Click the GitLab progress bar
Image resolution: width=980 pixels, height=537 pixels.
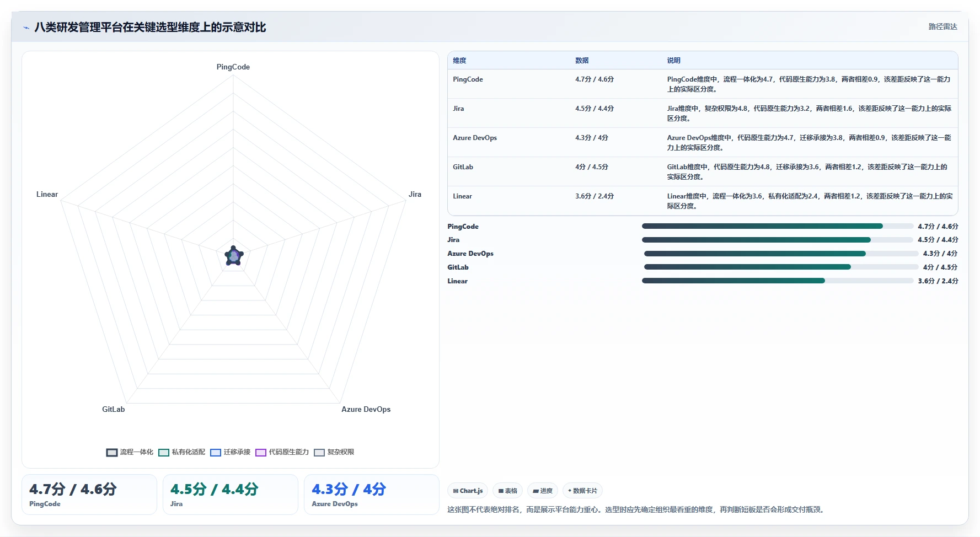(781, 267)
